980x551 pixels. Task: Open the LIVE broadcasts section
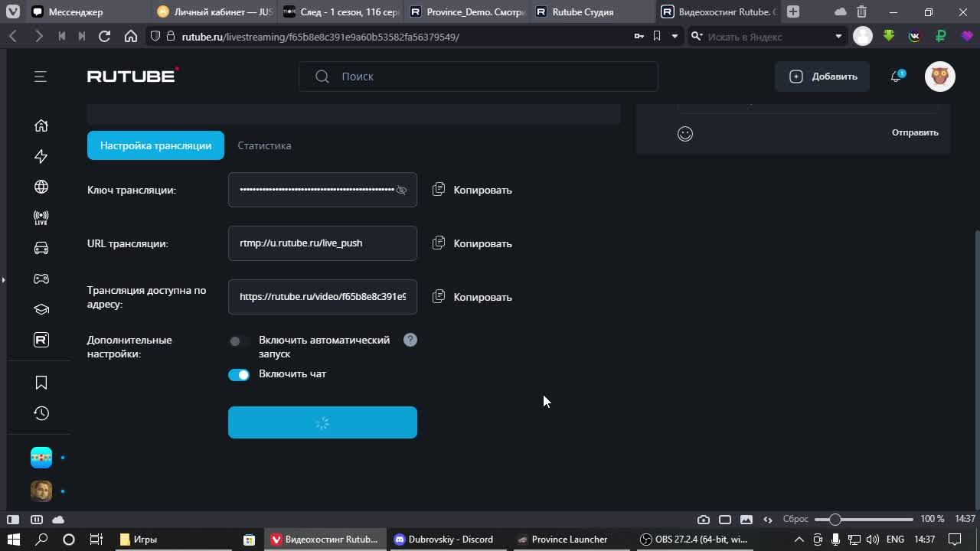[x=41, y=218]
